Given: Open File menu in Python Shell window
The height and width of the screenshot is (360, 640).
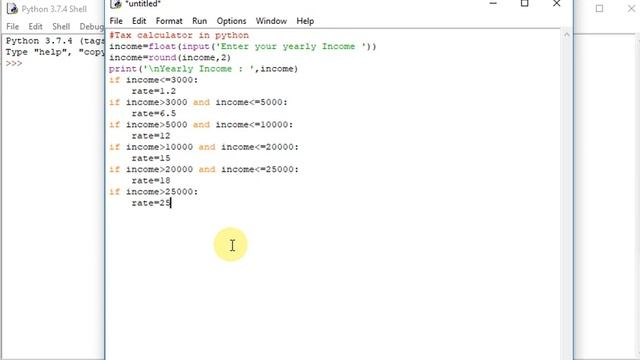Looking at the screenshot, I should tap(12, 27).
